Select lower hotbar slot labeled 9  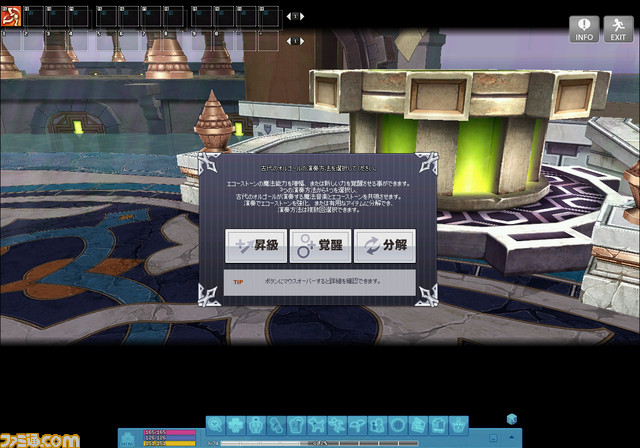click(202, 41)
